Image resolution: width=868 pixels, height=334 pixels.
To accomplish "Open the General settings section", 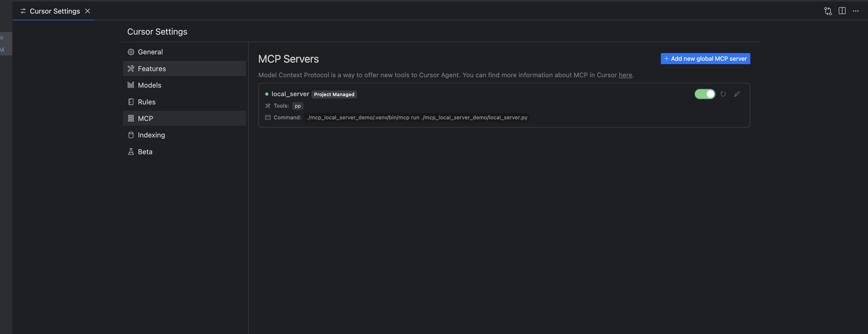I will 184,52.
